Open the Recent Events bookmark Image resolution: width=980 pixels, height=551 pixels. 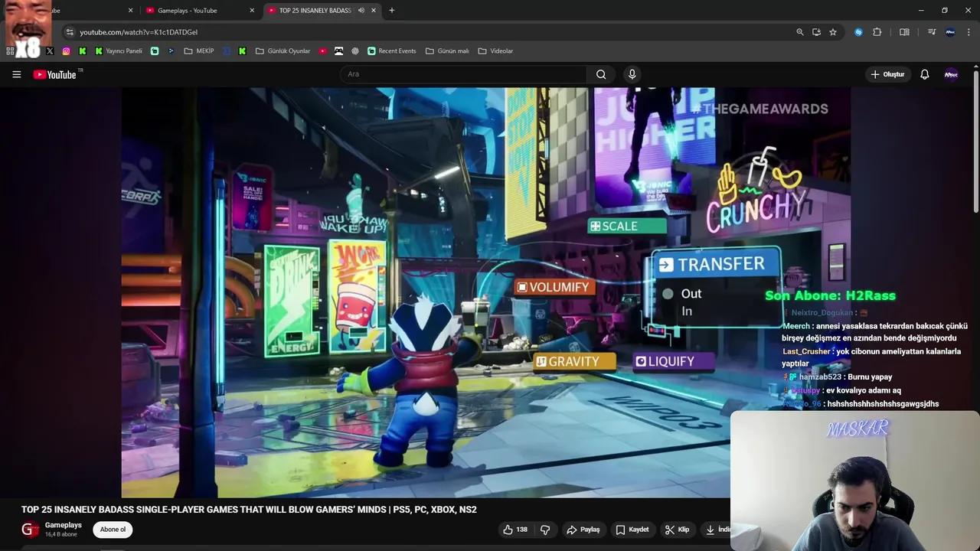pyautogui.click(x=391, y=51)
